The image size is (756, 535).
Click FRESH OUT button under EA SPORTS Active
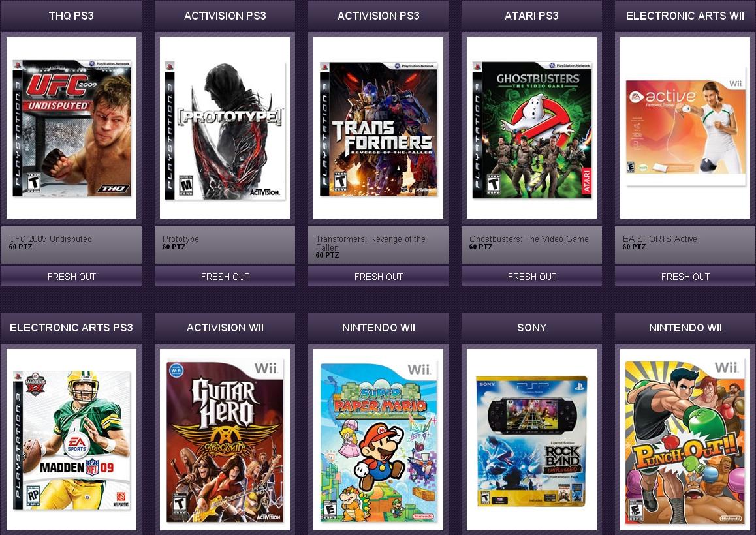tap(685, 277)
